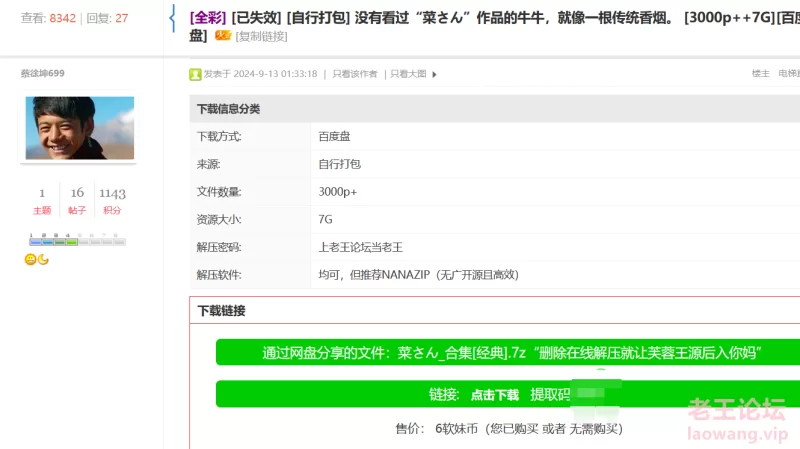800x449 pixels.
Task: Click the 下载方式 row label
Action: [219, 136]
